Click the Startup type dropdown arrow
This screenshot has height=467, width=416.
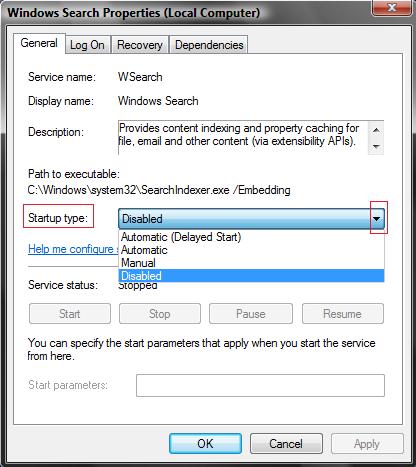pyautogui.click(x=377, y=219)
